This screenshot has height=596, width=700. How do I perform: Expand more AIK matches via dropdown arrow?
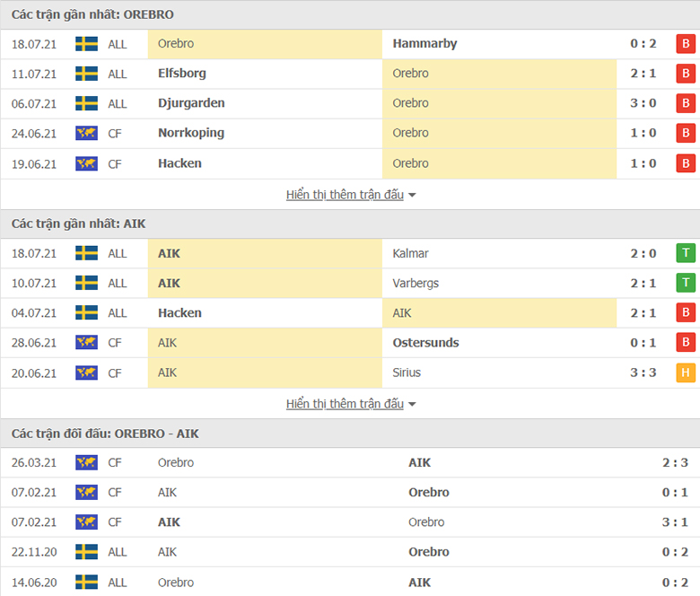tap(412, 405)
